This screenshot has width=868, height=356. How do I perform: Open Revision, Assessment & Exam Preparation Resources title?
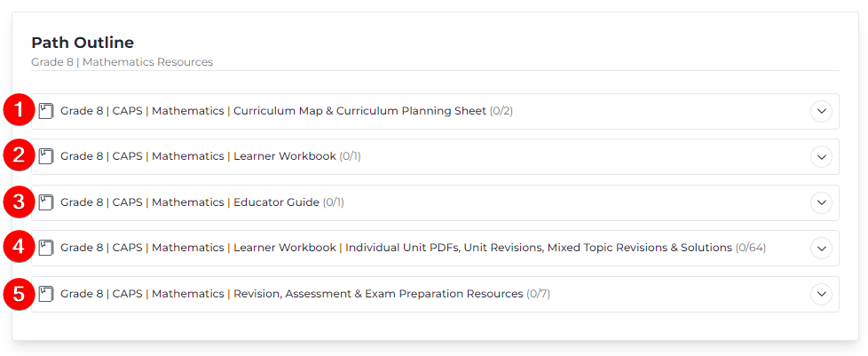[x=292, y=294]
